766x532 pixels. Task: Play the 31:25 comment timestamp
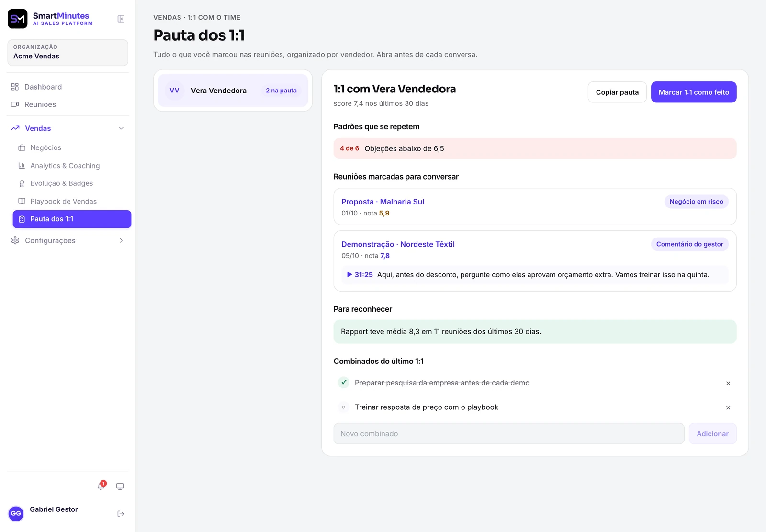pos(360,274)
